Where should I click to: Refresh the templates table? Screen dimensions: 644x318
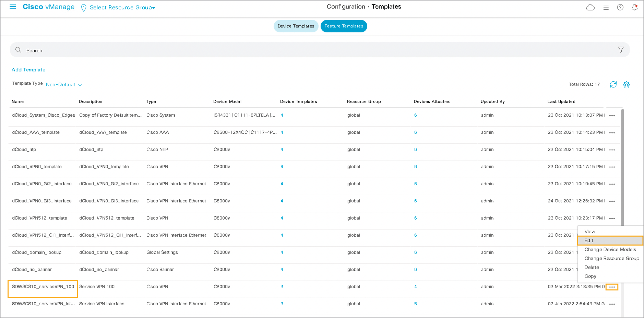[x=613, y=84]
